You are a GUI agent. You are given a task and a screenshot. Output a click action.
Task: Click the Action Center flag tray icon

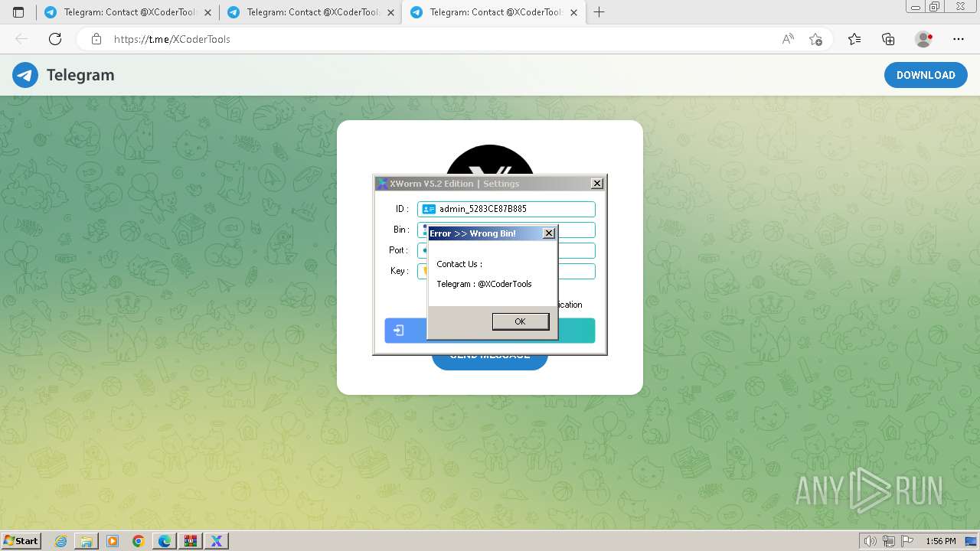pyautogui.click(x=907, y=541)
